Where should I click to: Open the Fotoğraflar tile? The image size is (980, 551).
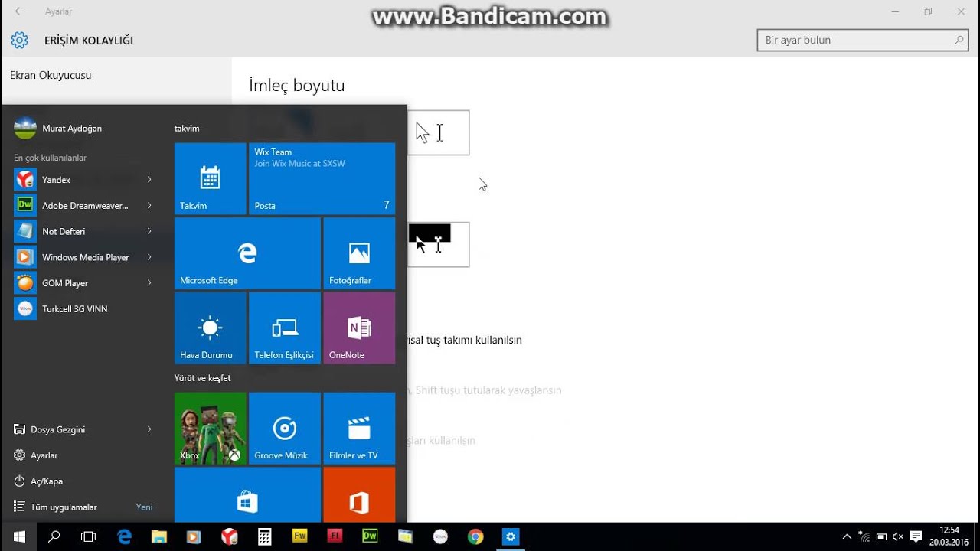click(359, 253)
